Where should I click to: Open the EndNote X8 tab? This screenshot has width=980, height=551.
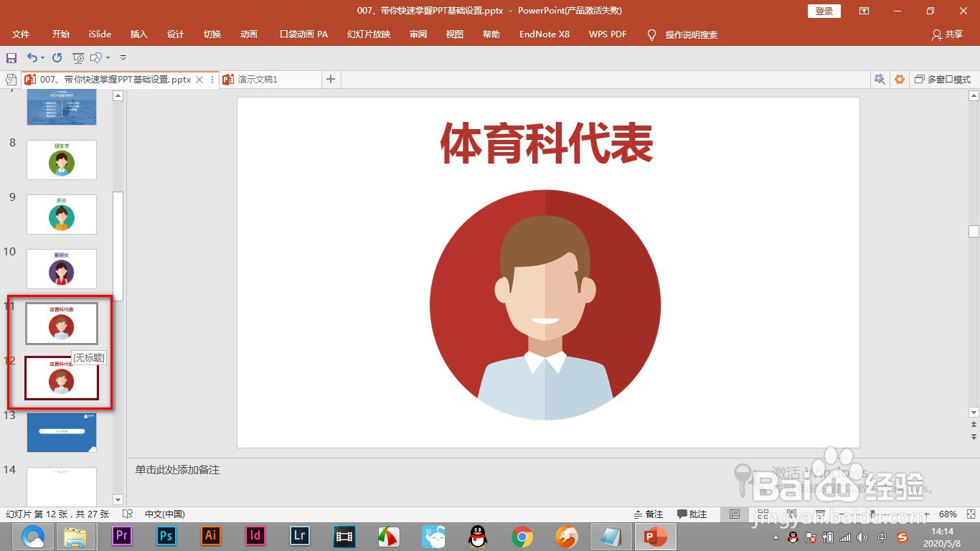point(545,34)
